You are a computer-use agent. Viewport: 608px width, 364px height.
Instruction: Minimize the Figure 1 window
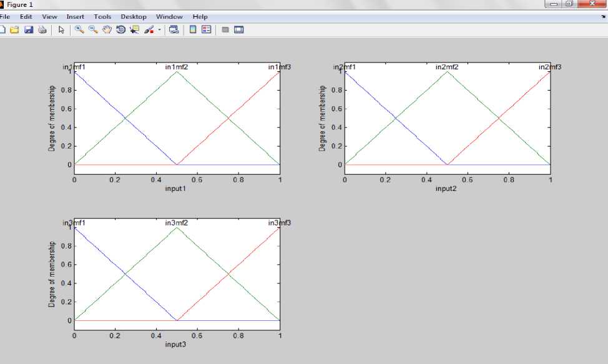click(x=554, y=4)
